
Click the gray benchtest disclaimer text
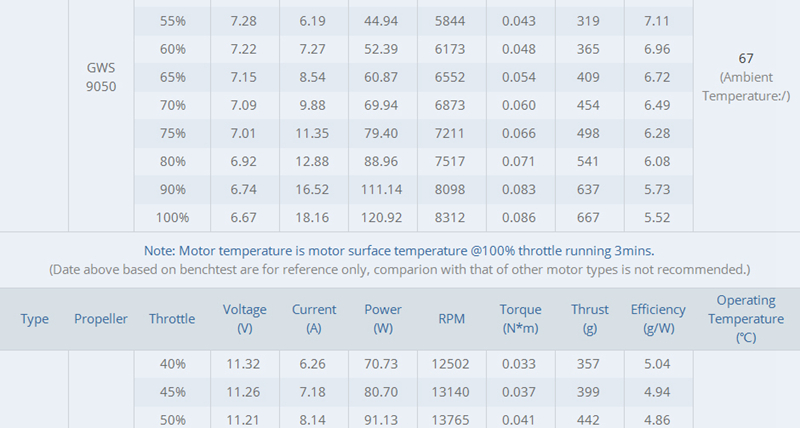399,270
